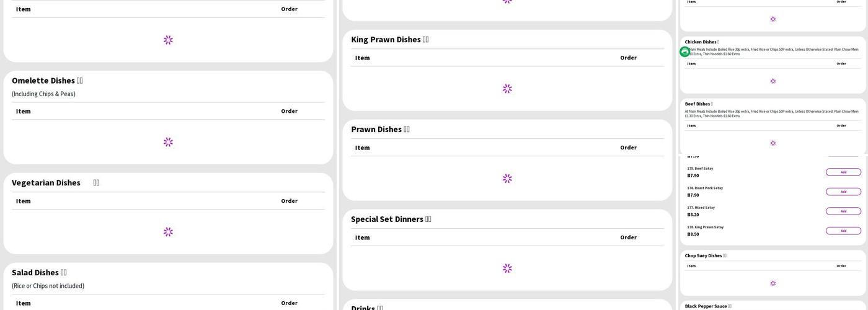868x310 pixels.
Task: Click the icon beside Prawn Dishes heading
Action: click(407, 130)
